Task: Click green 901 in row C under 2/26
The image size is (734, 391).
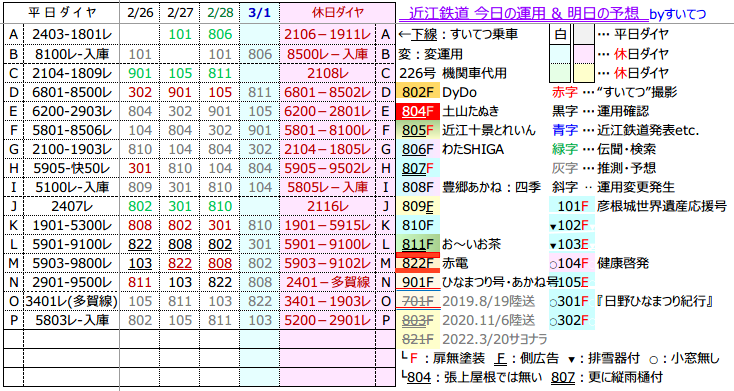Action: point(140,73)
